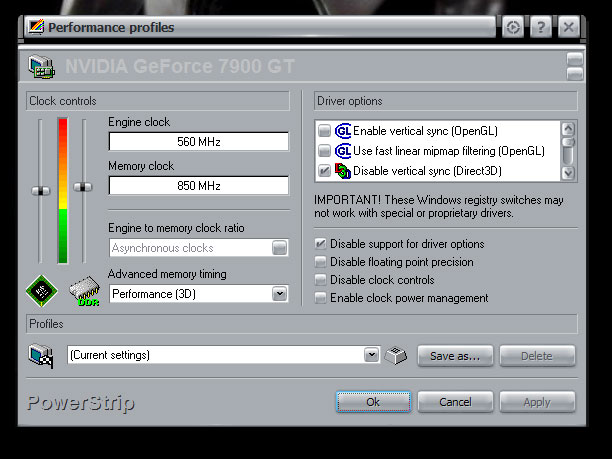Click the options button left of help
Viewport: 612px width, 459px height.
(512, 27)
